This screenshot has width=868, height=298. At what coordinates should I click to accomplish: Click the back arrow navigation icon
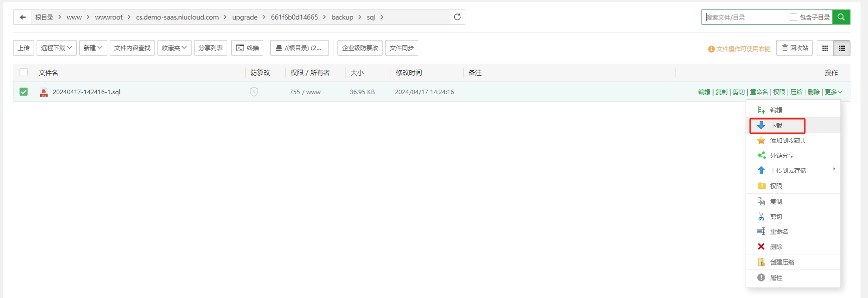coord(23,17)
